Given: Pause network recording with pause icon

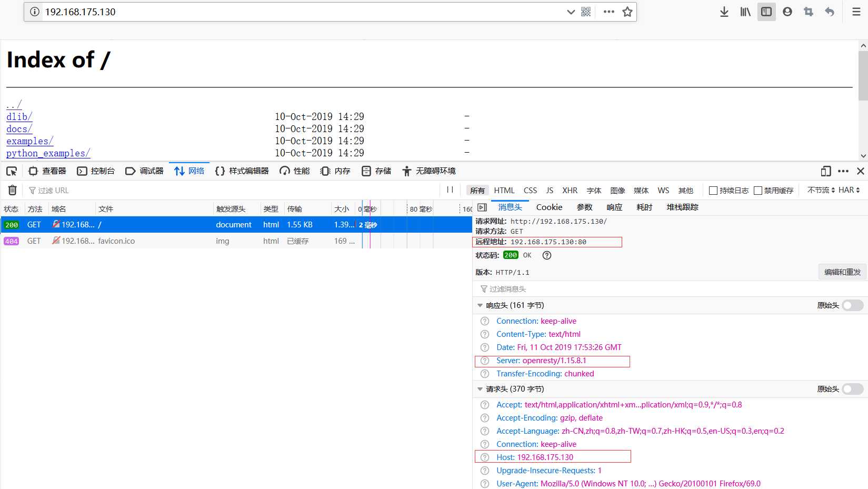Looking at the screenshot, I should [450, 190].
